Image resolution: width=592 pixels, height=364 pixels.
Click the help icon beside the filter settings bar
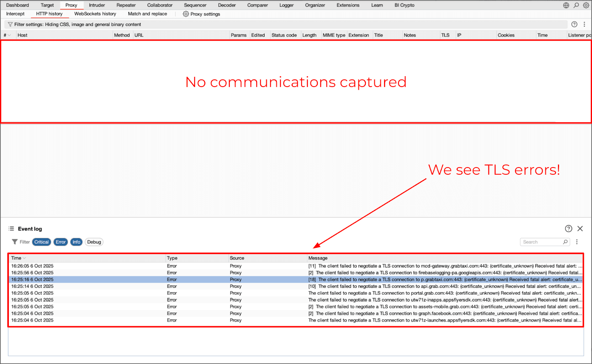click(x=574, y=24)
